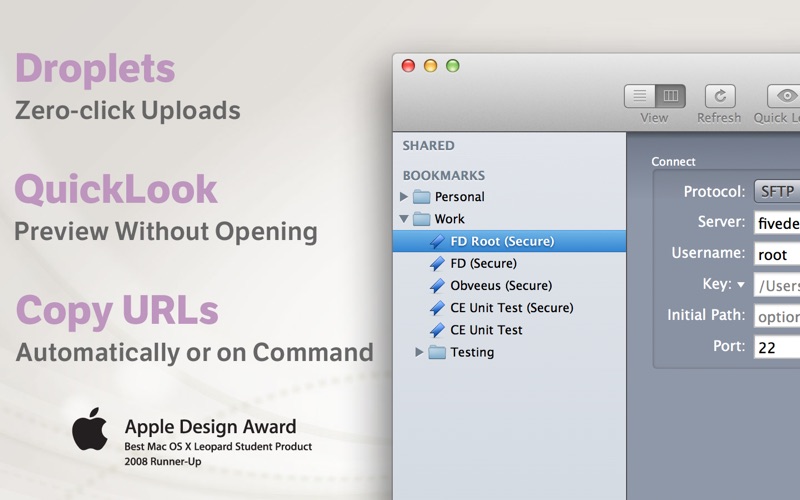Click the Username field containing root
The width and height of the screenshot is (800, 500).
[777, 254]
